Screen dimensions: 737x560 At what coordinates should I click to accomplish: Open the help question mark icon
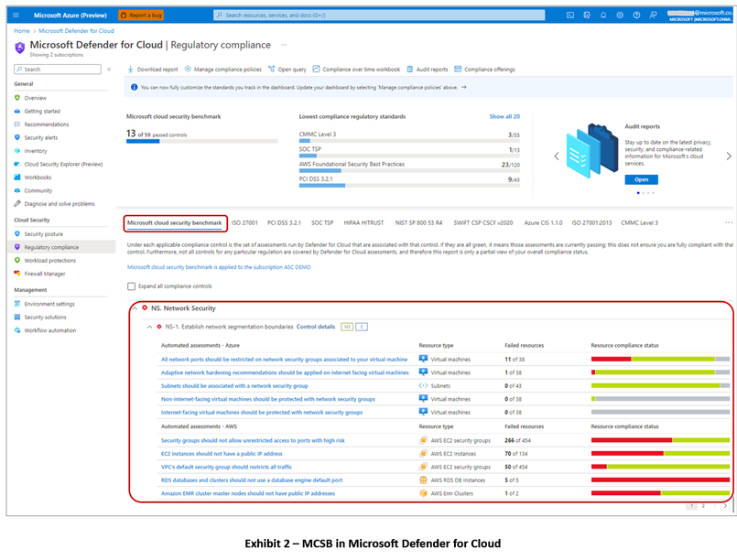pyautogui.click(x=636, y=15)
